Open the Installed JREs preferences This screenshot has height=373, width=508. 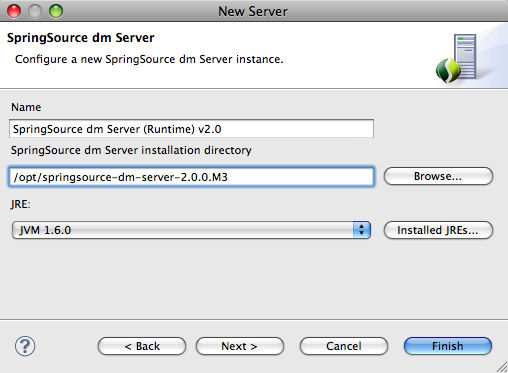click(438, 230)
